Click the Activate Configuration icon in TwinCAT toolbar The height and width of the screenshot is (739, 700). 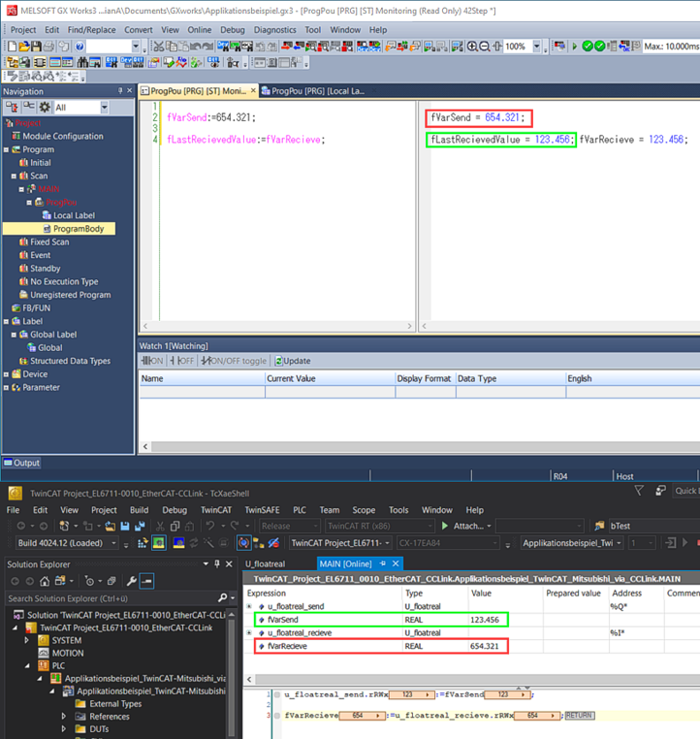pyautogui.click(x=143, y=543)
